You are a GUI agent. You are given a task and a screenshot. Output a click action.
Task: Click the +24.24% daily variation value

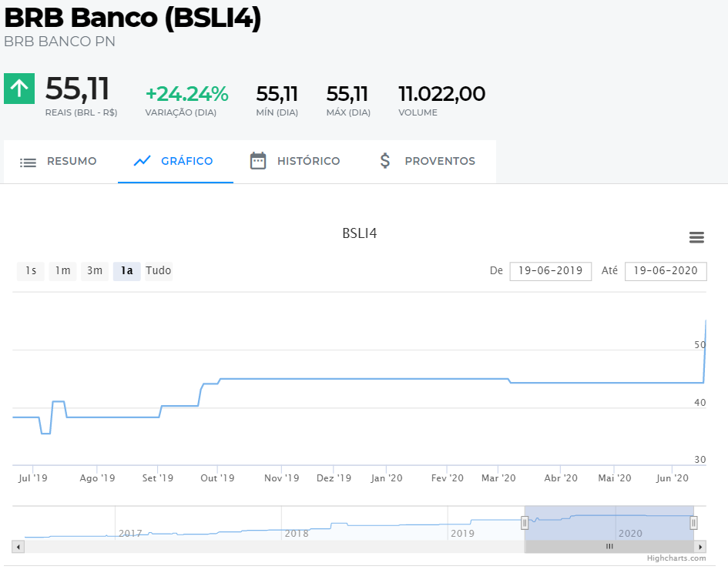point(187,94)
